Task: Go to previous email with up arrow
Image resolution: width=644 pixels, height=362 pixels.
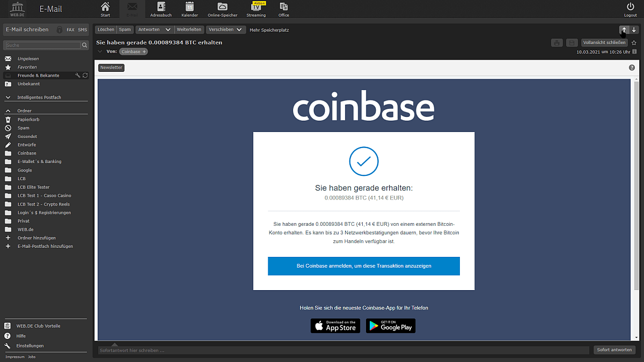Action: pyautogui.click(x=624, y=30)
